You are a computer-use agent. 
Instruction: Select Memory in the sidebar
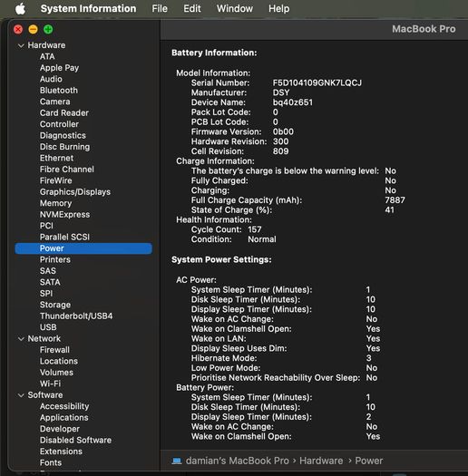[x=55, y=203]
